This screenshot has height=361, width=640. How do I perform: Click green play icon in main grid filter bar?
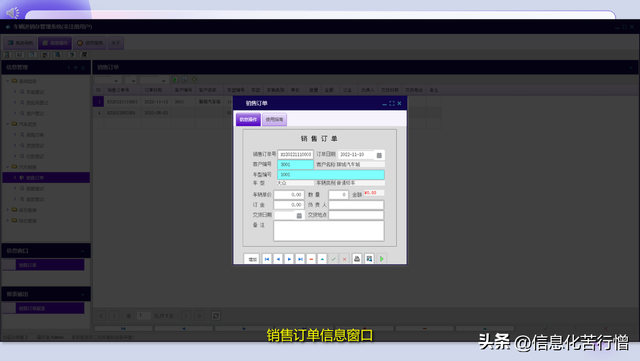click(x=175, y=80)
